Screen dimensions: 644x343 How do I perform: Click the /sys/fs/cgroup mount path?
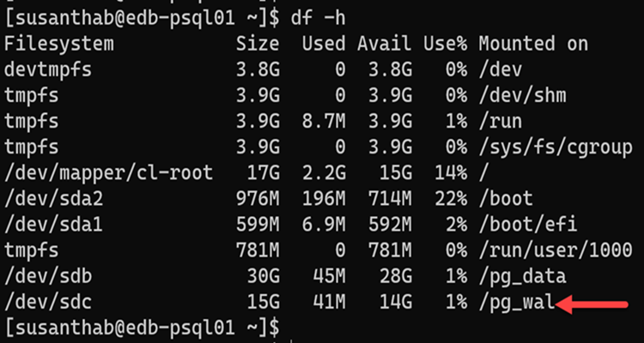pyautogui.click(x=556, y=147)
